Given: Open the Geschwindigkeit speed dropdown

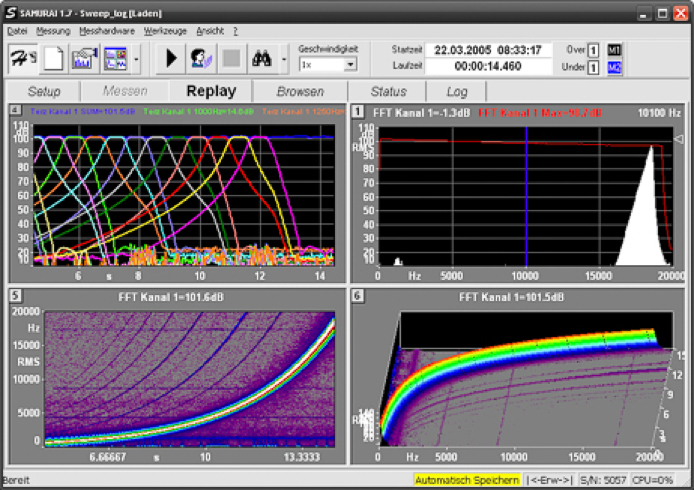Looking at the screenshot, I should point(350,64).
